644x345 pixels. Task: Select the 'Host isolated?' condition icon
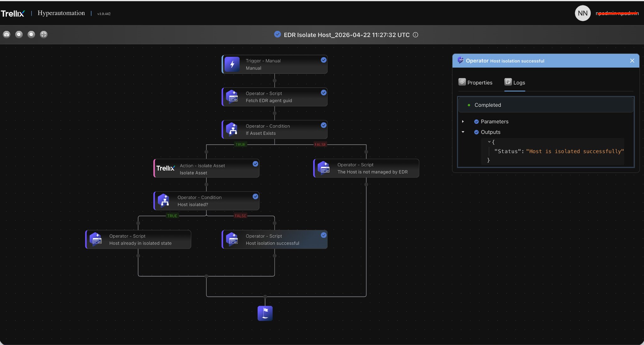[164, 201]
